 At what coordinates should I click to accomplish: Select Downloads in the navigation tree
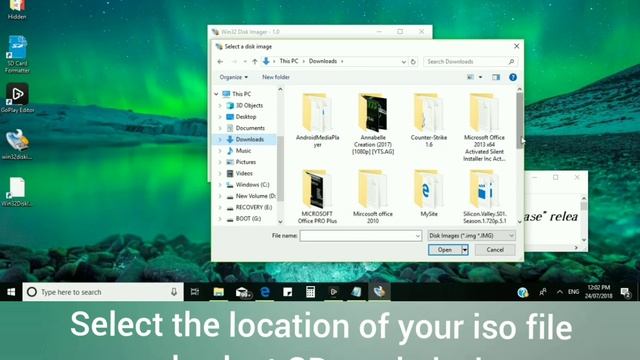tap(249, 140)
